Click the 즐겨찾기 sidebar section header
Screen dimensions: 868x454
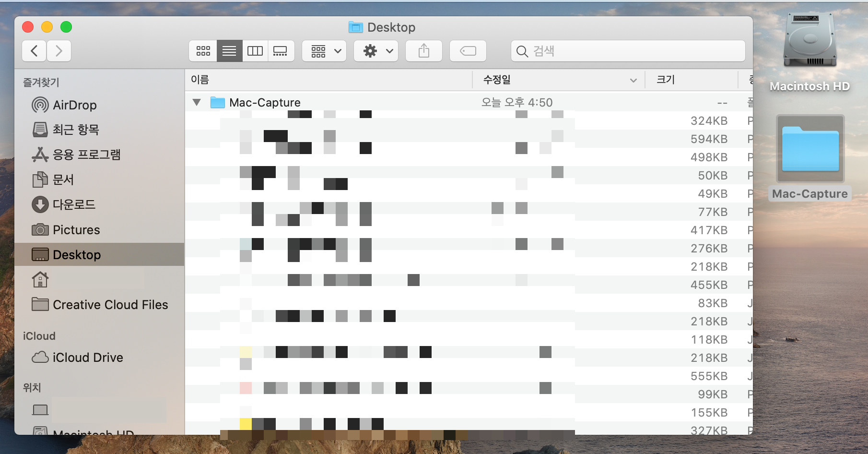click(x=41, y=83)
